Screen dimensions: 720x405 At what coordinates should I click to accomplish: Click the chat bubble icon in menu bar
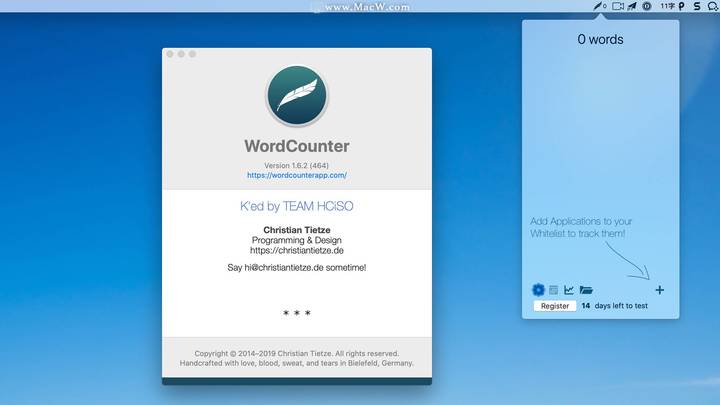[x=713, y=6]
